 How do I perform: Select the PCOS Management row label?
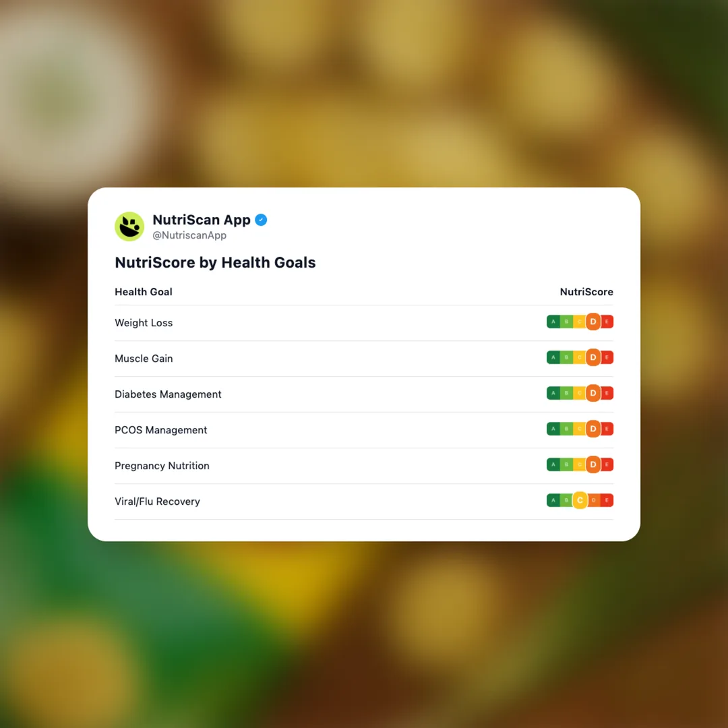(x=161, y=430)
